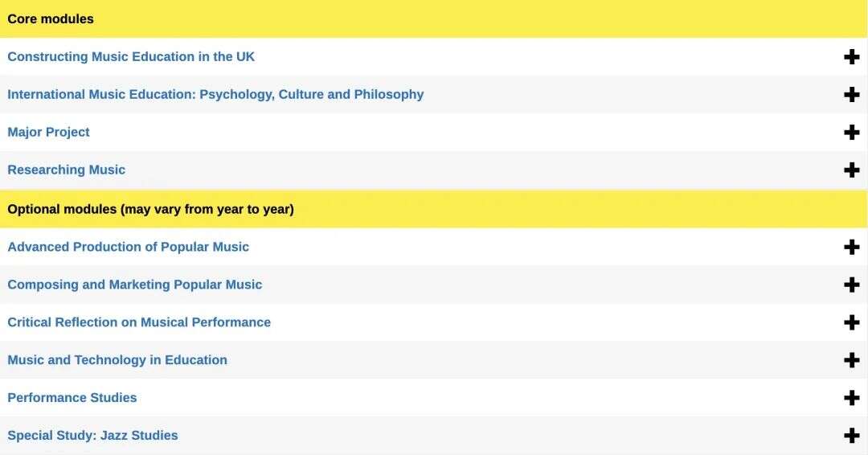
Task: Expand Composing and Marketing plus icon
Action: (851, 285)
